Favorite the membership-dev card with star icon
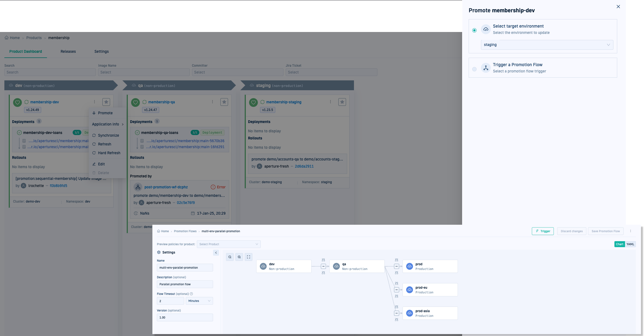 point(106,102)
